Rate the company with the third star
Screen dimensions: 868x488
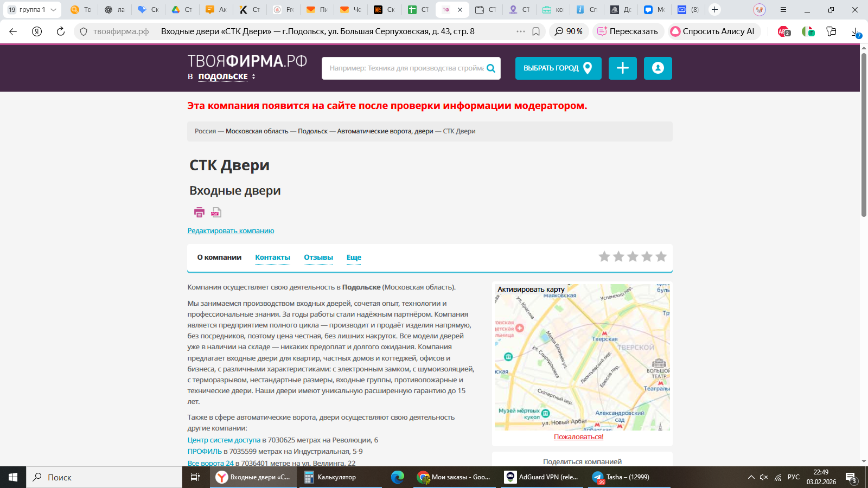[x=633, y=256]
